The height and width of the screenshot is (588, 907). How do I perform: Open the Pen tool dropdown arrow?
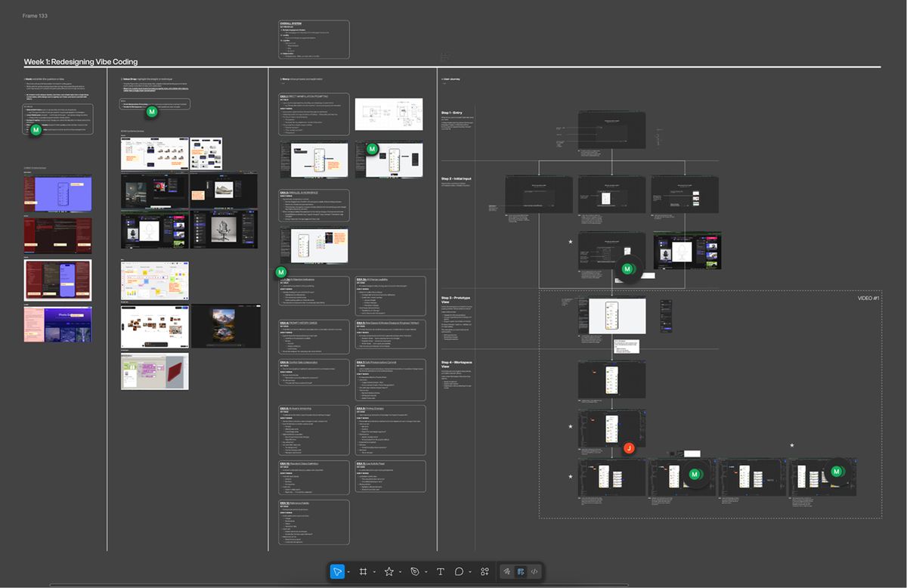pyautogui.click(x=426, y=572)
